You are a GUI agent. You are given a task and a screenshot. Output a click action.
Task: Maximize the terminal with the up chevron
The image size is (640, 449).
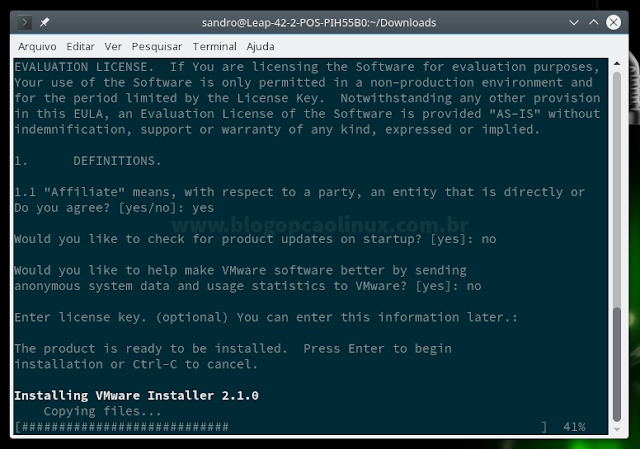pos(594,22)
